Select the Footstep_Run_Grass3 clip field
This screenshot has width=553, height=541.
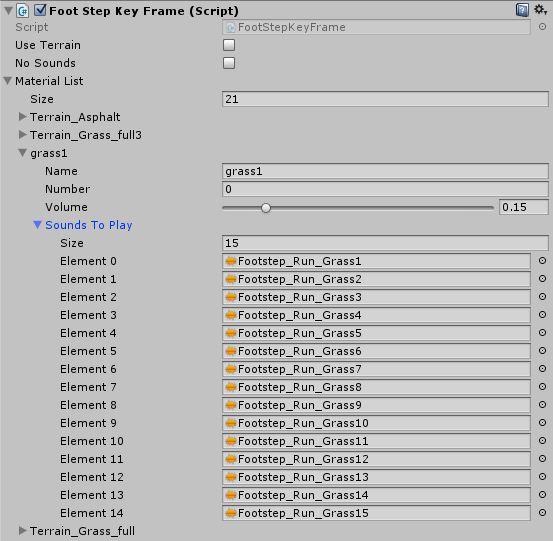click(376, 297)
